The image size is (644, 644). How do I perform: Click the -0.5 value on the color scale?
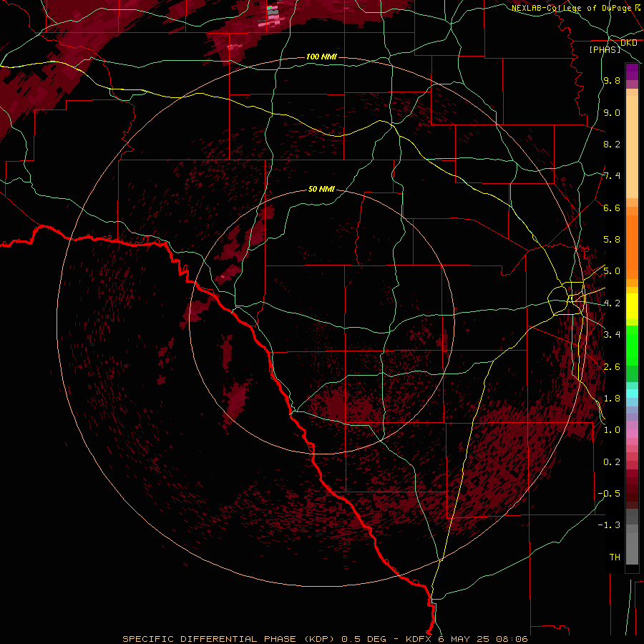pos(609,494)
